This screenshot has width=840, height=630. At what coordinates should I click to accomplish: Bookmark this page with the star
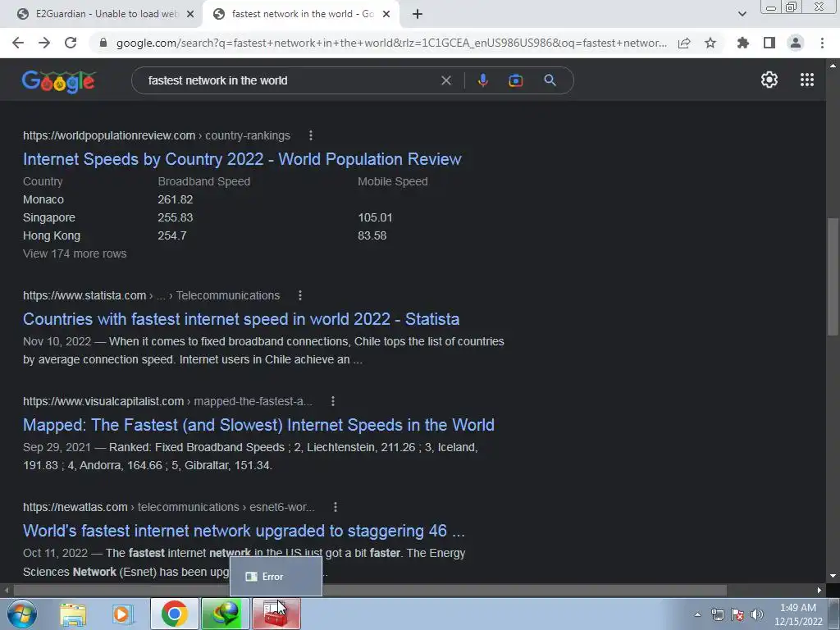[x=710, y=43]
